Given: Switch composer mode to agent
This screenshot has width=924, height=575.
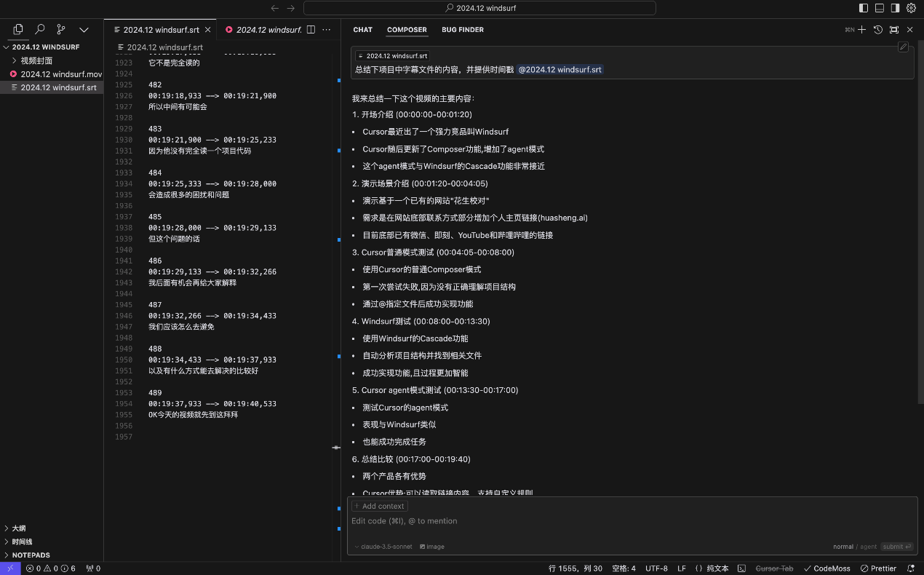Looking at the screenshot, I should (869, 547).
